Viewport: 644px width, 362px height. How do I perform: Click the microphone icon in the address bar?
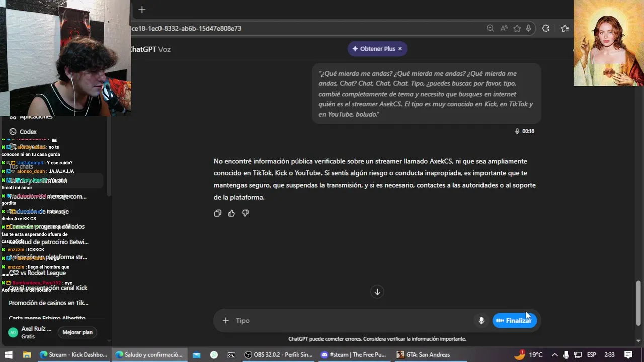(528, 28)
